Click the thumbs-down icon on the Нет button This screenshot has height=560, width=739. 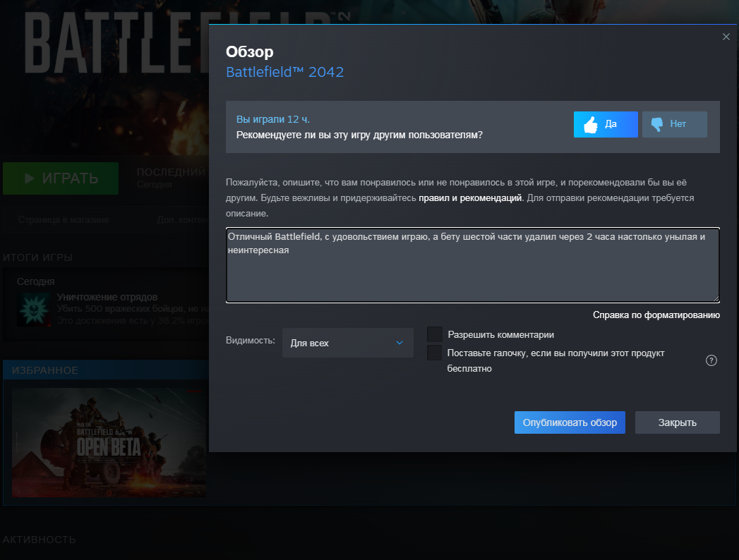pyautogui.click(x=657, y=124)
